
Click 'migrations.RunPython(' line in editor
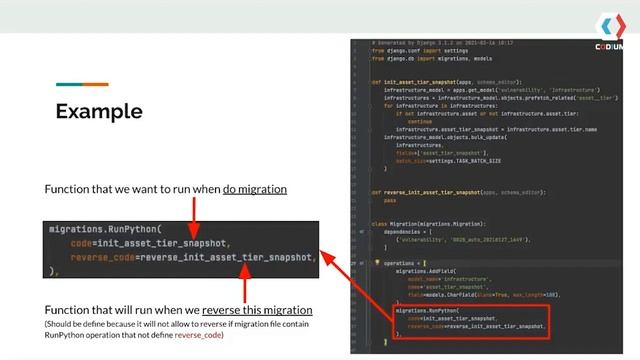[427, 311]
